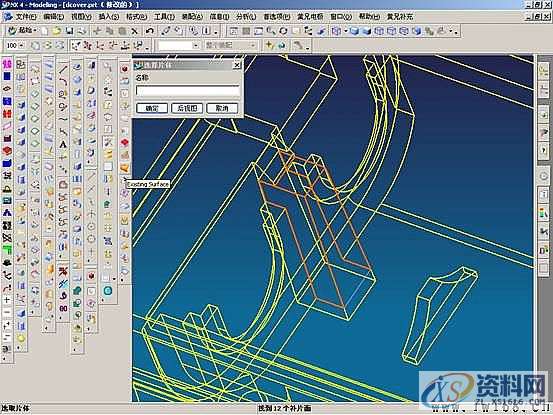Open the 起始 Start dropdown
The height and width of the screenshot is (415, 553).
(23, 31)
